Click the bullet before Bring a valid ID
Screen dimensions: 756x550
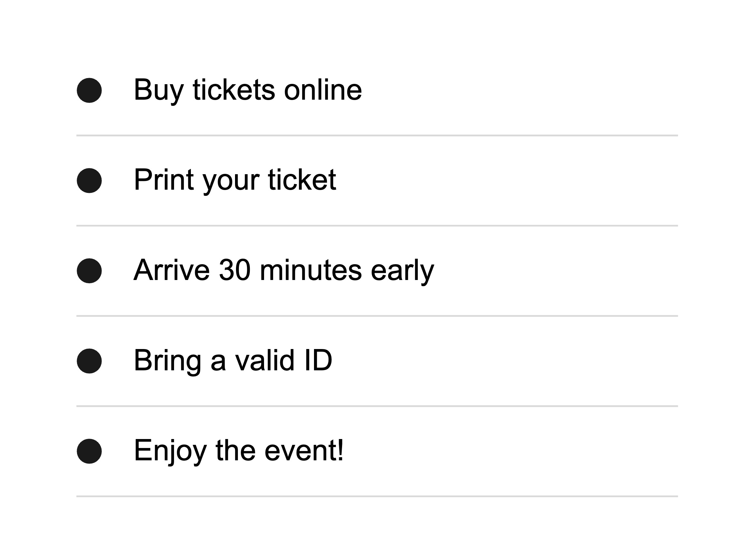pyautogui.click(x=89, y=361)
